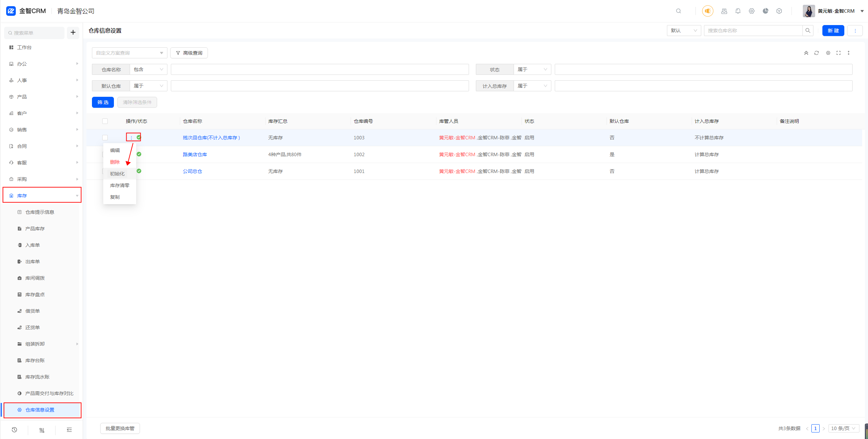868x439 pixels.
Task: Click the 搜索仓库名称 input field
Action: click(753, 31)
